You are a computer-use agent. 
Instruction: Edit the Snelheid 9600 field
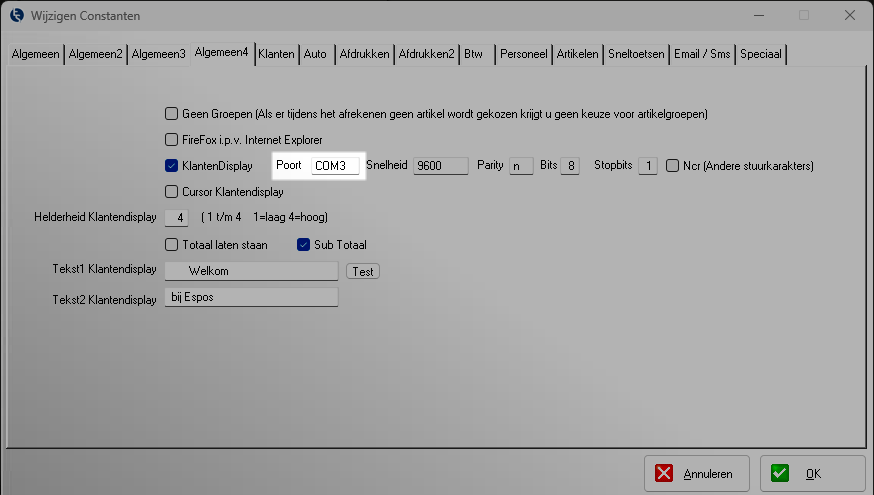440,166
